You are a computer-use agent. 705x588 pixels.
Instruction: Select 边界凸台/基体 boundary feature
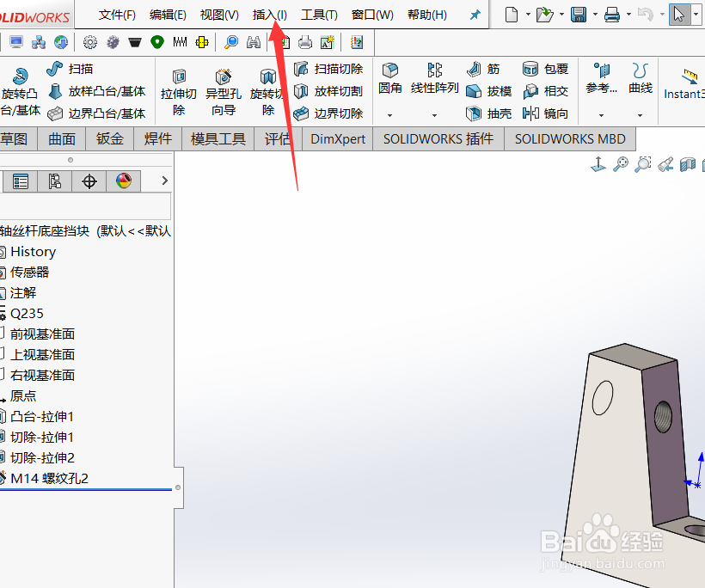point(96,113)
